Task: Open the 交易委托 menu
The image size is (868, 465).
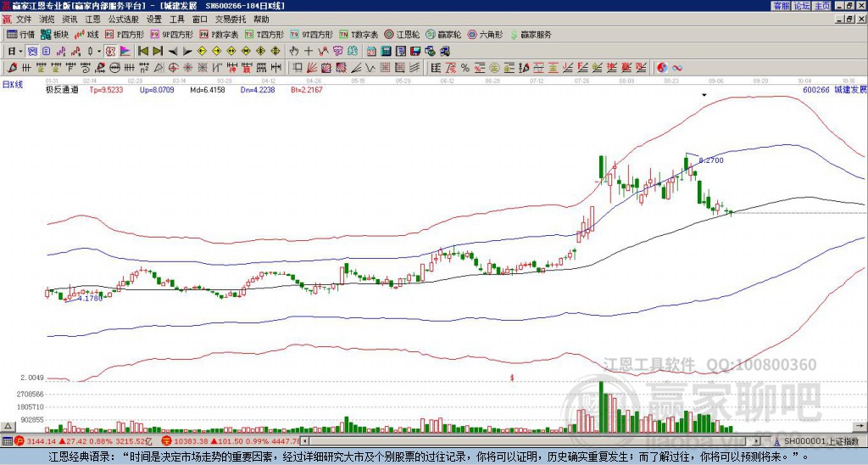Action: click(231, 20)
